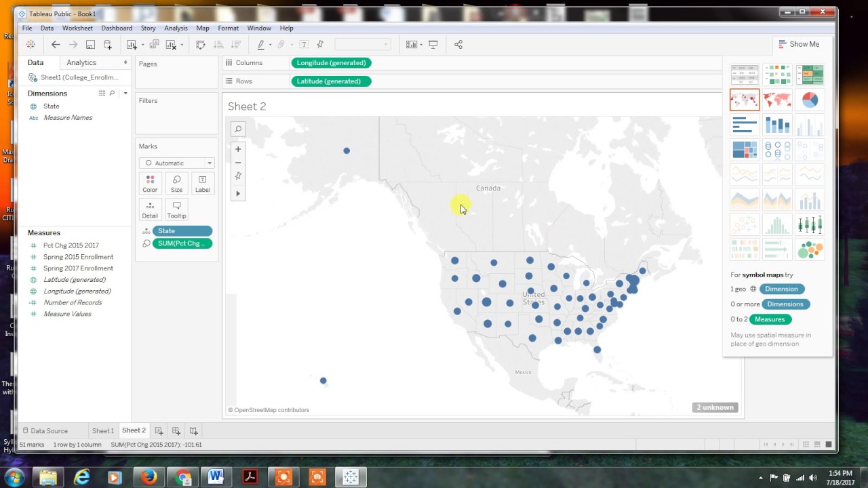Screen dimensions: 868x488
Task: Switch to the Sheet 1 tab
Action: [103, 431]
